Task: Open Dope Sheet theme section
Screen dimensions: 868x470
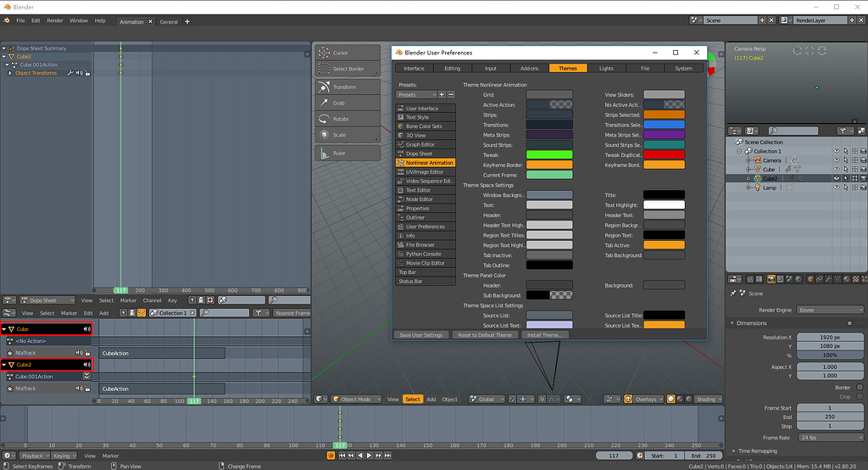Action: 426,154
